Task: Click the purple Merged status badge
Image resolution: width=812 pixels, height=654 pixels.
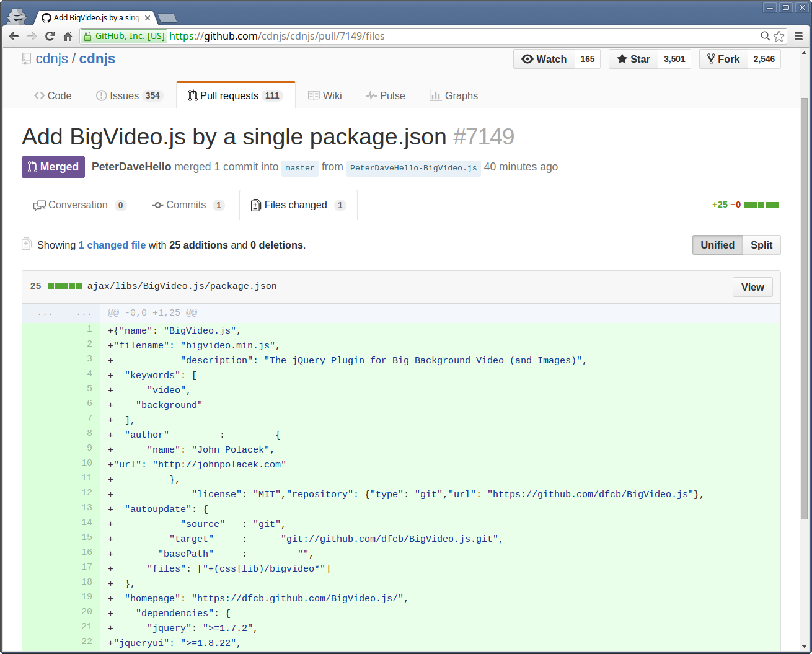Action: pyautogui.click(x=53, y=167)
